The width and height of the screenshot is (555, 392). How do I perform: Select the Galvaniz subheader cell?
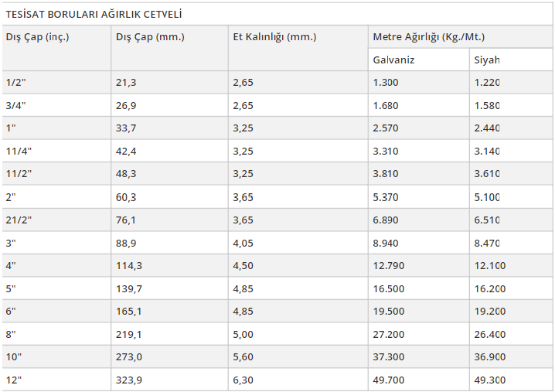(419, 60)
